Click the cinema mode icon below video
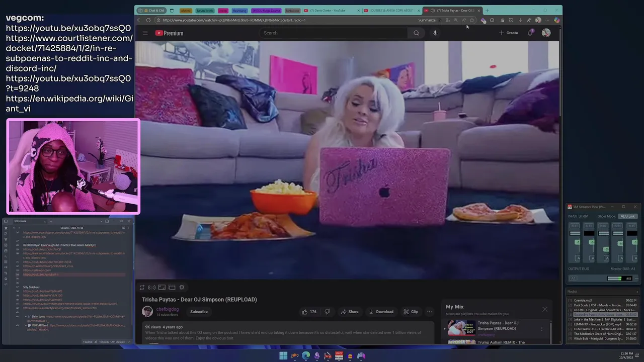Image resolution: width=644 pixels, height=362 pixels. [x=162, y=288]
